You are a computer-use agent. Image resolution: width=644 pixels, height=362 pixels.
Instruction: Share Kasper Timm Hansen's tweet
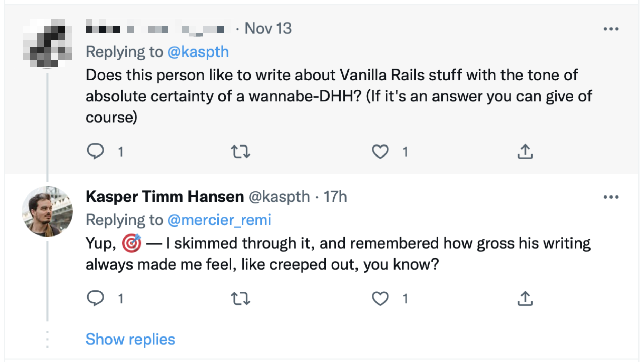525,299
